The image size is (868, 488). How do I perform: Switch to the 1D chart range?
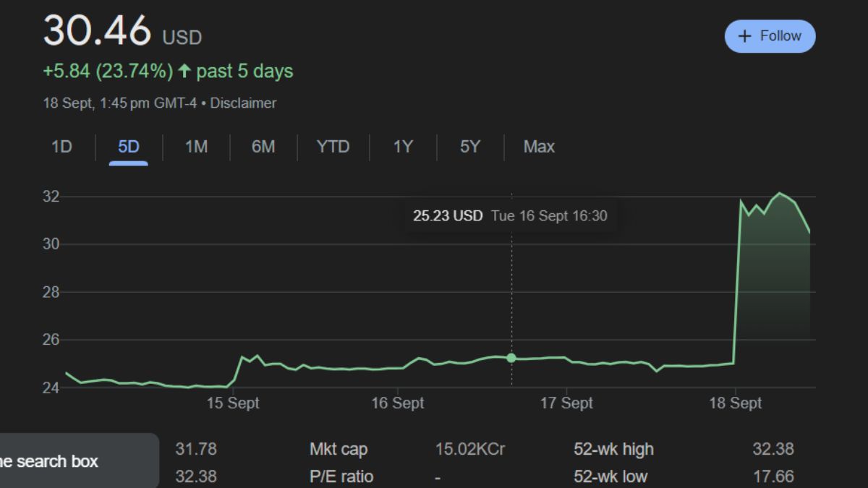coord(61,147)
